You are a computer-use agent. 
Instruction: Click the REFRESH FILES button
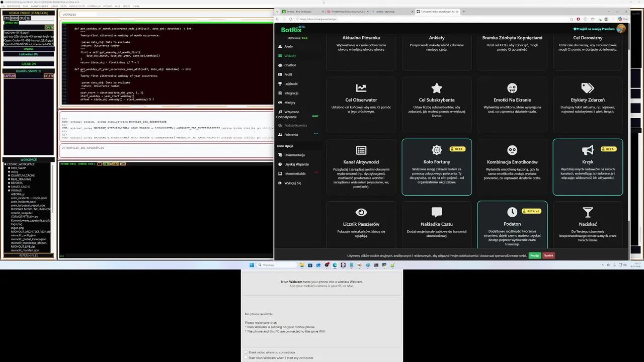(x=29, y=255)
